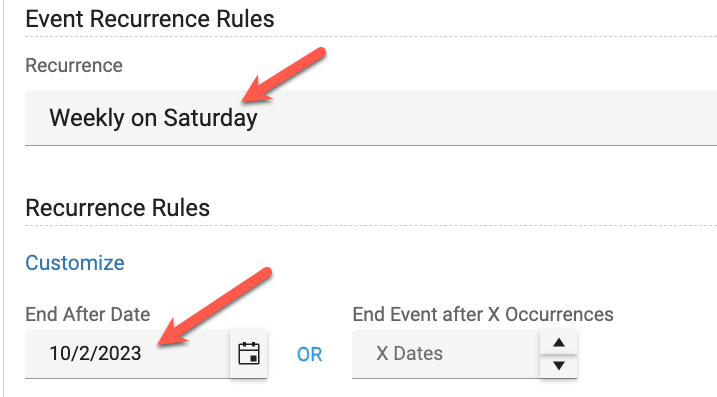Click the blue OR separator text
This screenshot has height=397, width=717.
(x=310, y=354)
